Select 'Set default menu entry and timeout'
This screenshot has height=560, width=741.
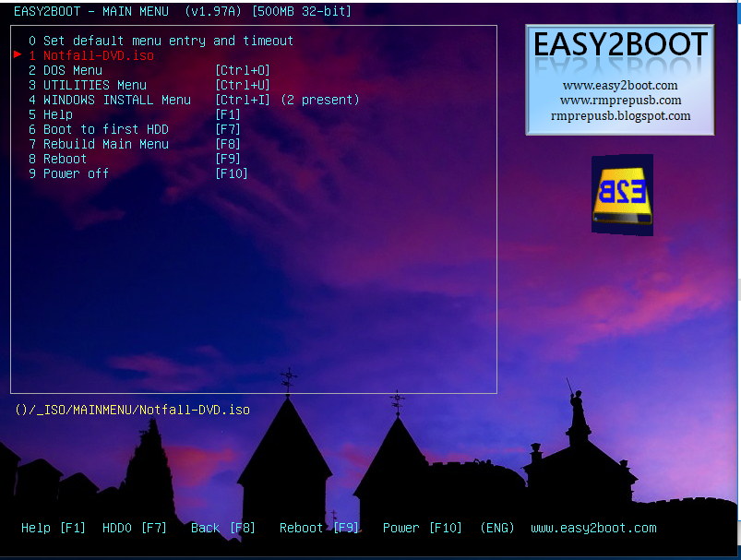[x=161, y=42]
